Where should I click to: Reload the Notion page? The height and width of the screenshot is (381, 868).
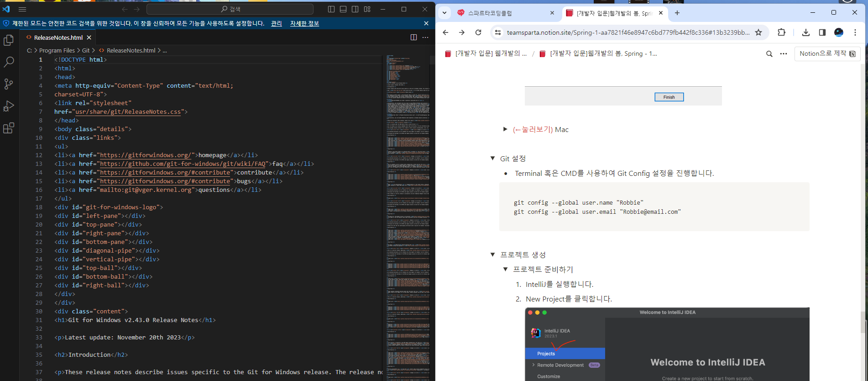[478, 32]
